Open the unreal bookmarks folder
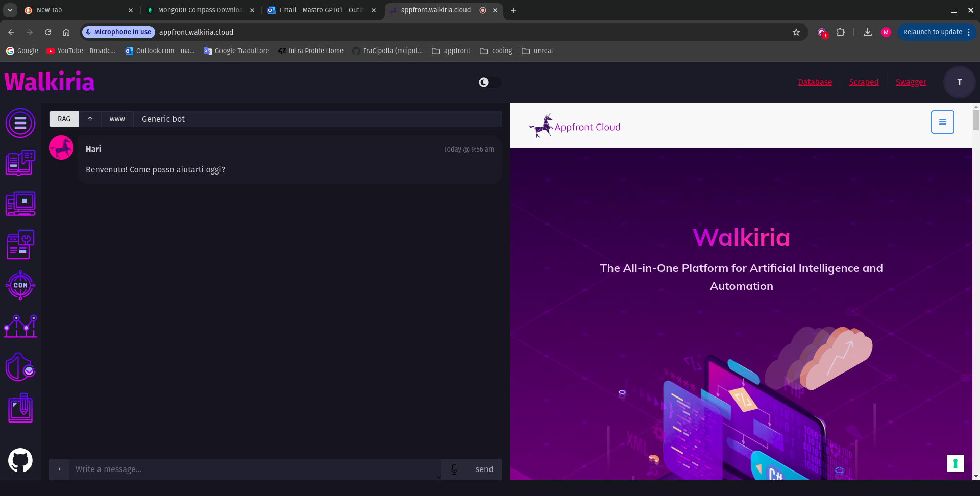This screenshot has width=980, height=496. [537, 51]
